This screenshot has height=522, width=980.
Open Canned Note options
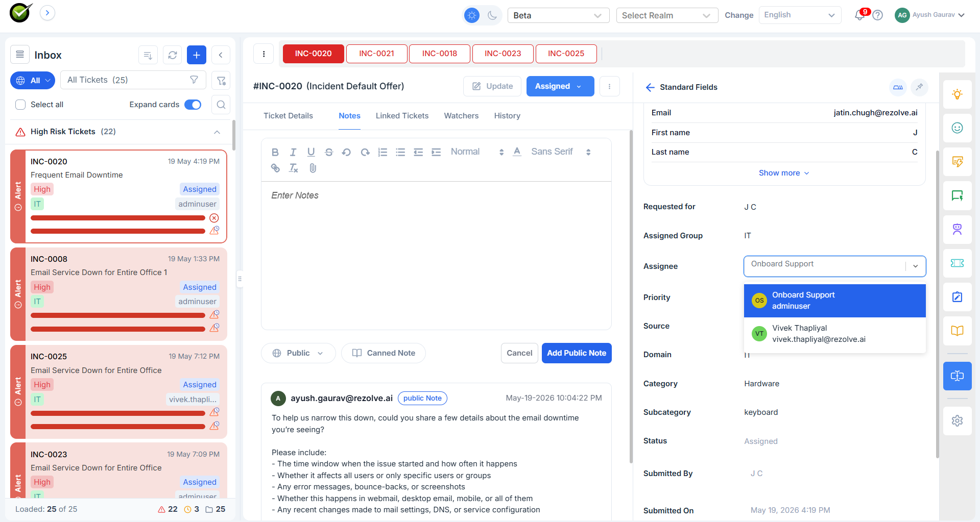pos(384,353)
